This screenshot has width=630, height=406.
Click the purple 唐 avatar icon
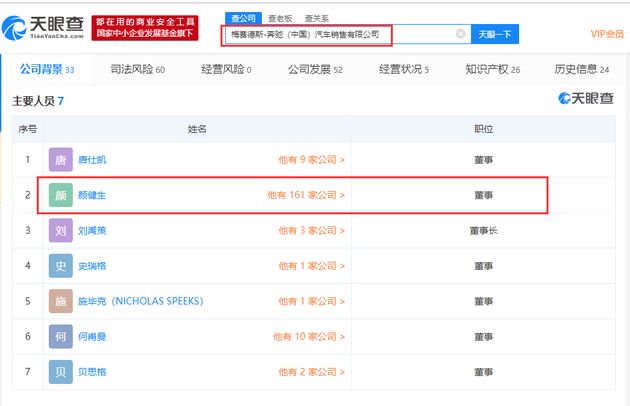coord(61,160)
